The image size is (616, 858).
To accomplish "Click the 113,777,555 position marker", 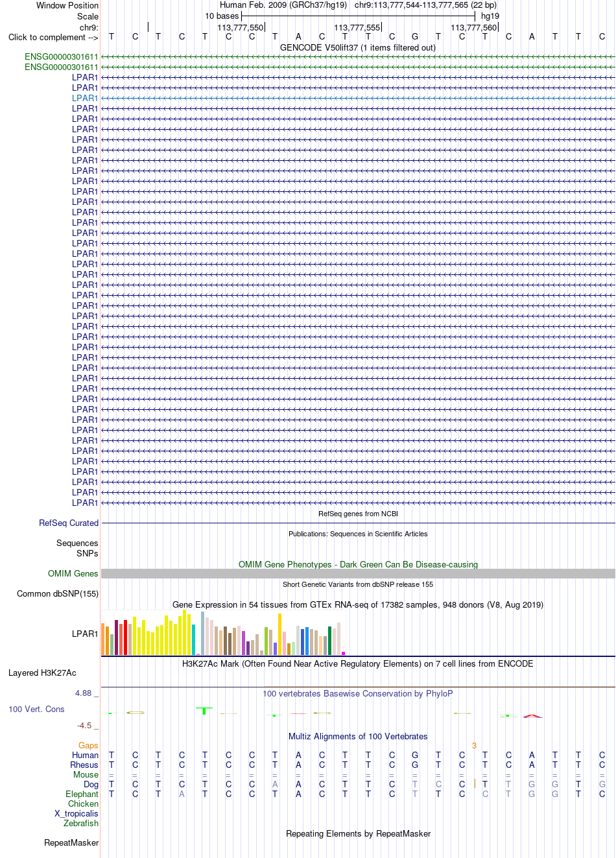I will [357, 27].
